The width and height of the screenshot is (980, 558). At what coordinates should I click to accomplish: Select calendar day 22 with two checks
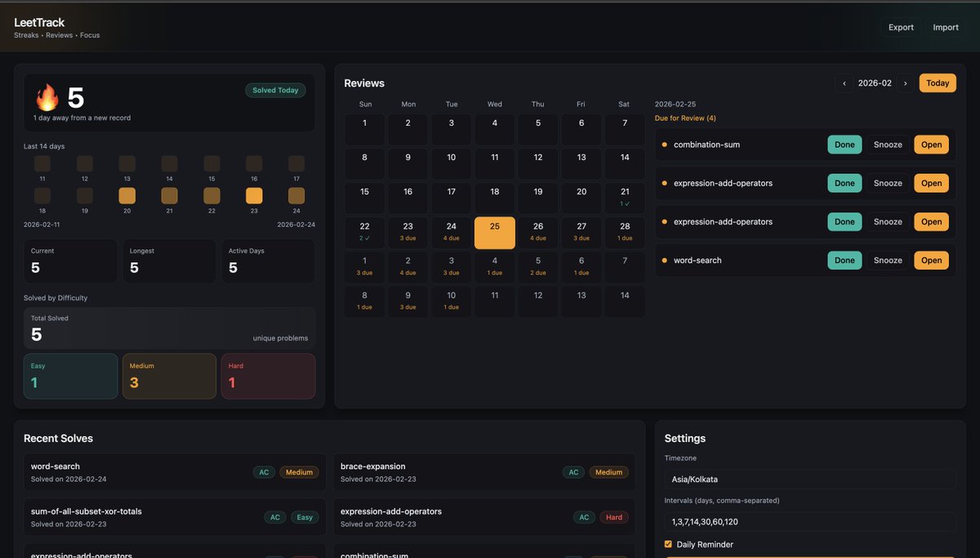point(364,233)
